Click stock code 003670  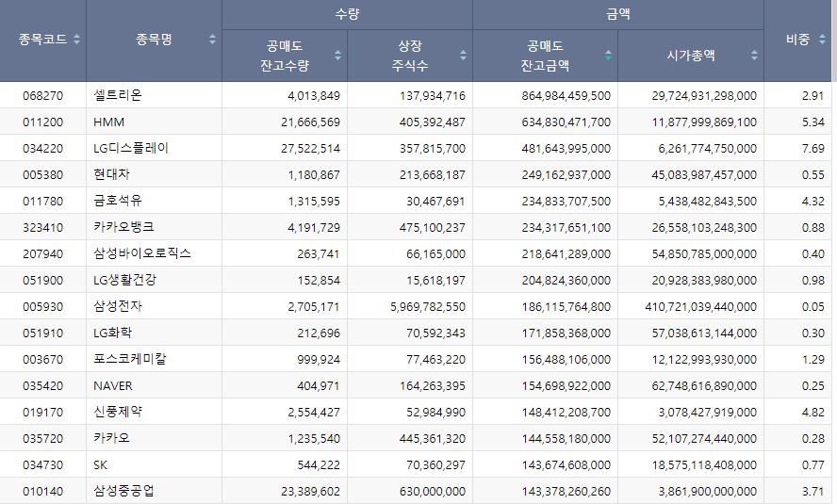tap(42, 360)
